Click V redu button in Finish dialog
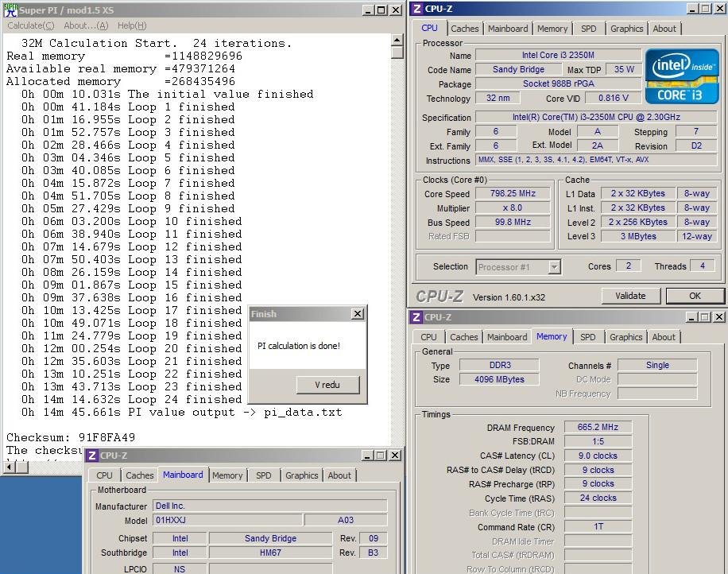The height and width of the screenshot is (574, 728). (327, 385)
